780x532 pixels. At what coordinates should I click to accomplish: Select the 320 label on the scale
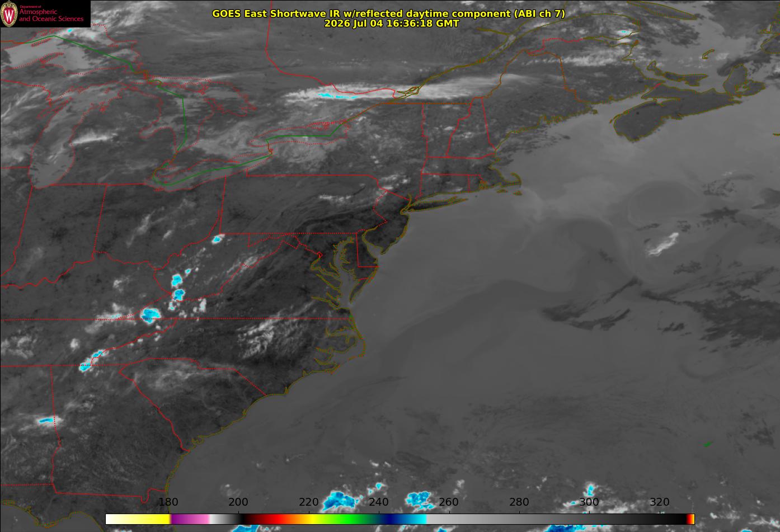[x=660, y=502]
